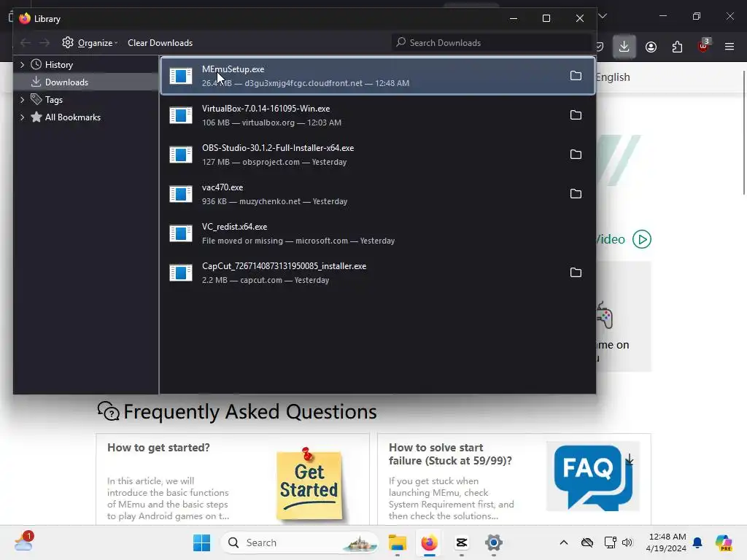
Task: Click the MEmuSetup.exe file icon
Action: coord(181,76)
